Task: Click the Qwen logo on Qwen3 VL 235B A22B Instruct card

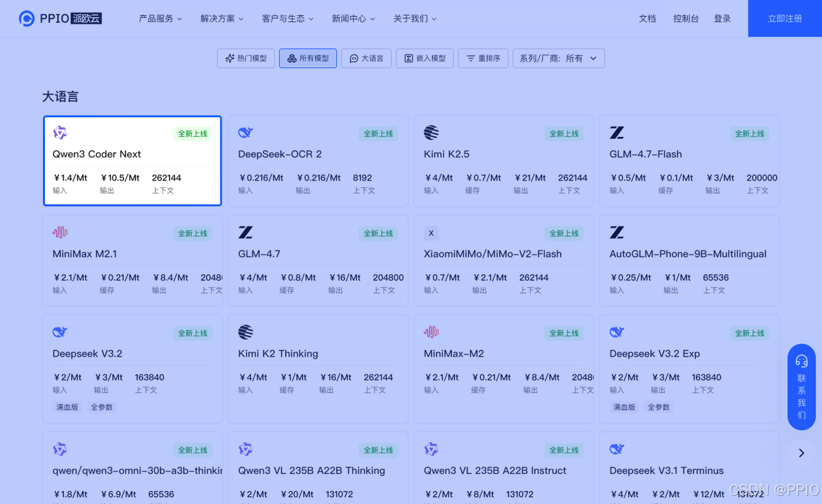Action: pos(432,449)
